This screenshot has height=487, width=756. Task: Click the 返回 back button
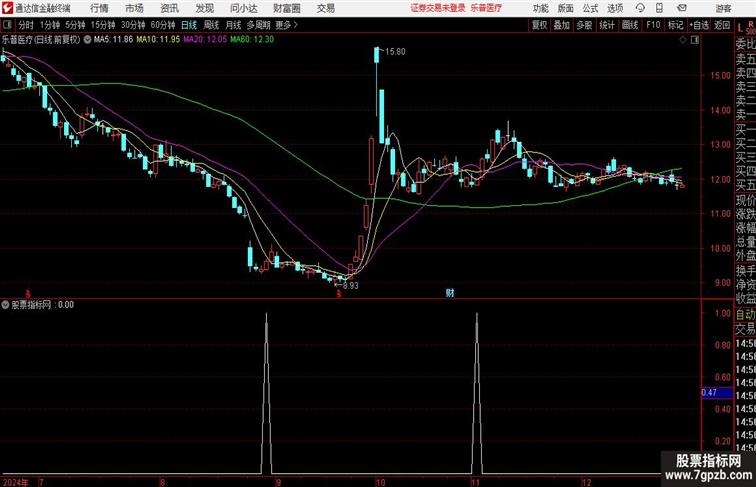click(x=722, y=25)
